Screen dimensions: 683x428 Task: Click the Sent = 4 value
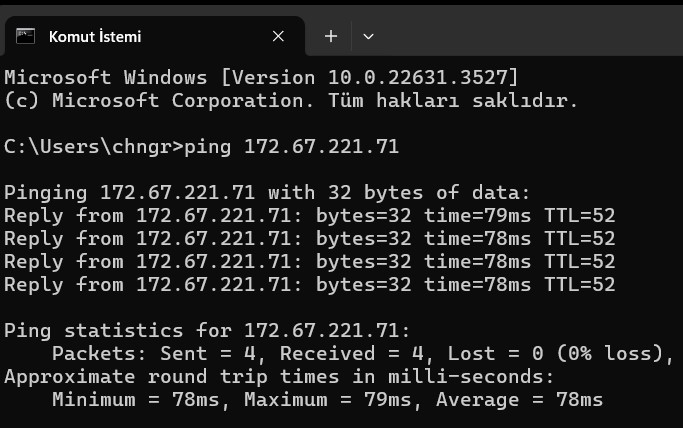207,354
